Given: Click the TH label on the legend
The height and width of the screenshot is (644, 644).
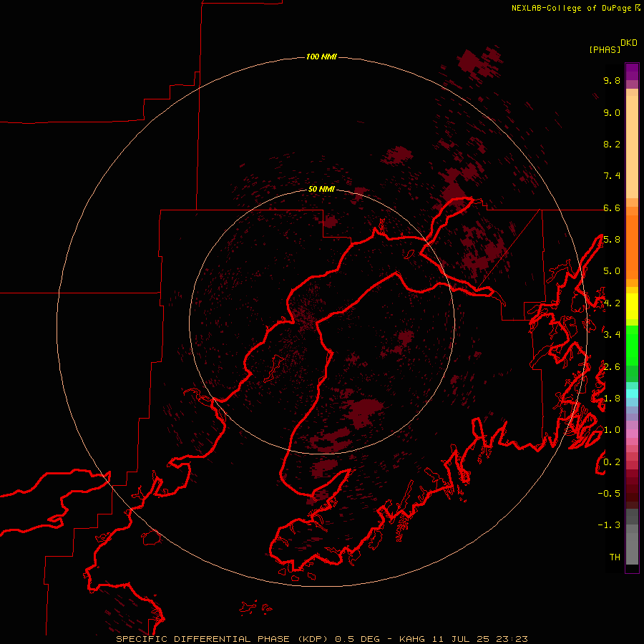Looking at the screenshot, I should [x=615, y=557].
